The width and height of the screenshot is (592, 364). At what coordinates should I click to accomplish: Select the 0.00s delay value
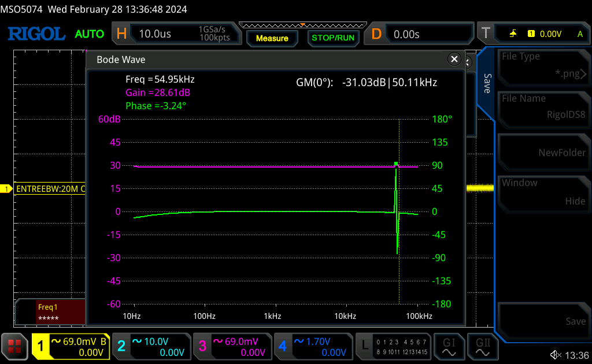tap(406, 34)
